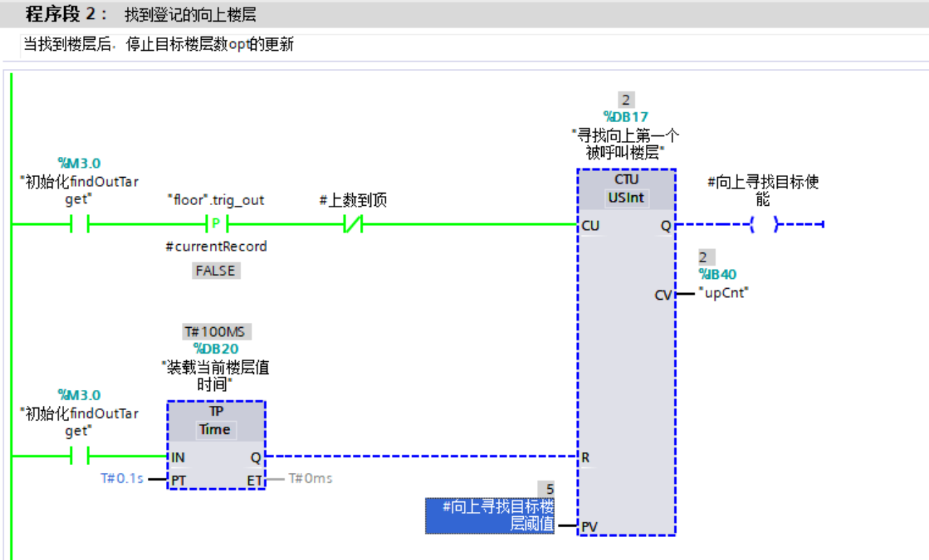Click the "floor".trig_out operand label

(216, 200)
